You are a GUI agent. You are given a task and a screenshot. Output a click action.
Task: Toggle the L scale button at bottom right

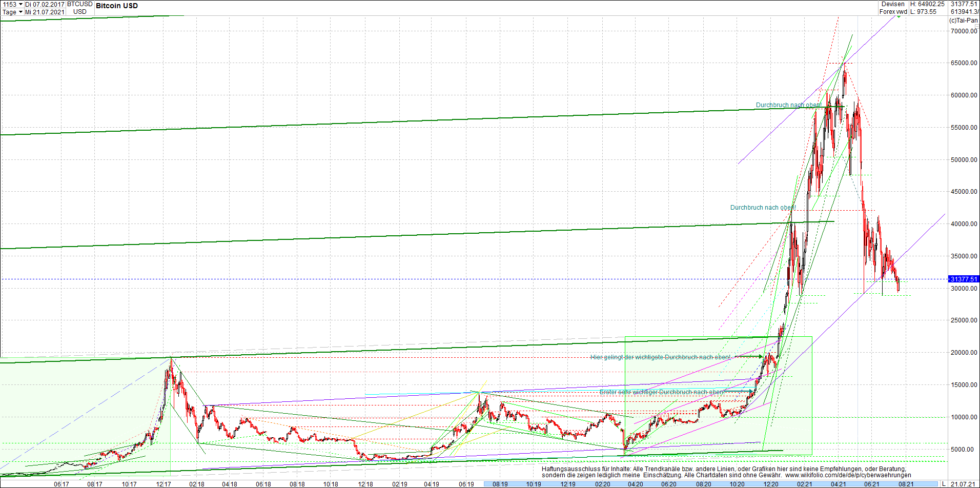[944, 484]
